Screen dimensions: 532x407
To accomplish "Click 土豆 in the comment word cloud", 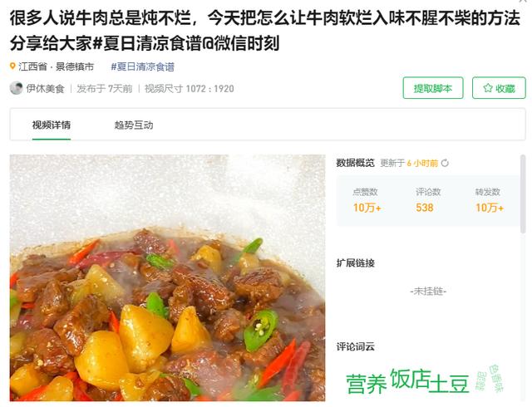I will pos(449,384).
